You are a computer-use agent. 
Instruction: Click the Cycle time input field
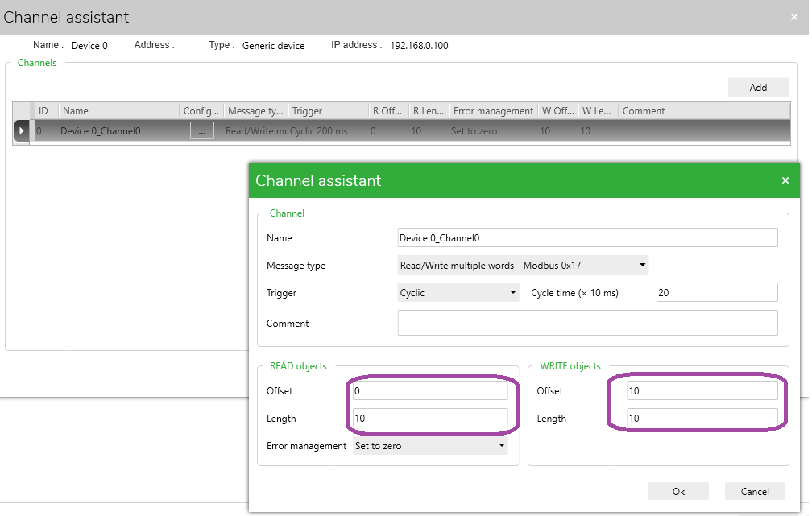pos(717,292)
